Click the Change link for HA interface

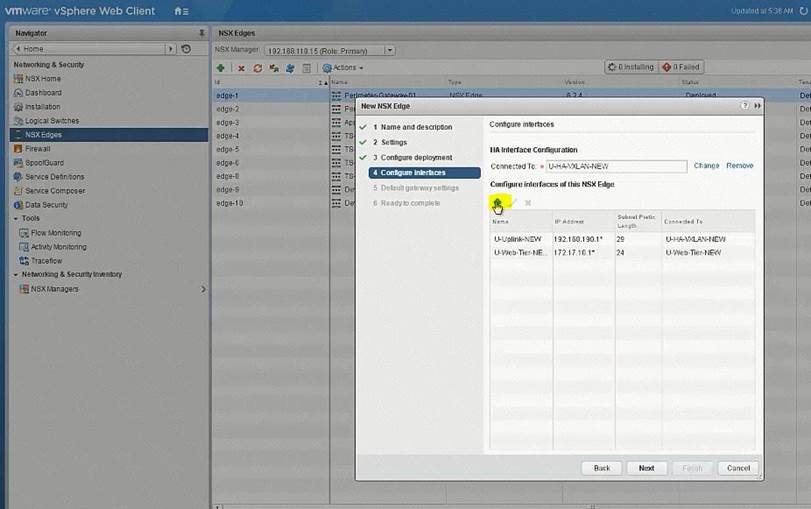point(706,165)
